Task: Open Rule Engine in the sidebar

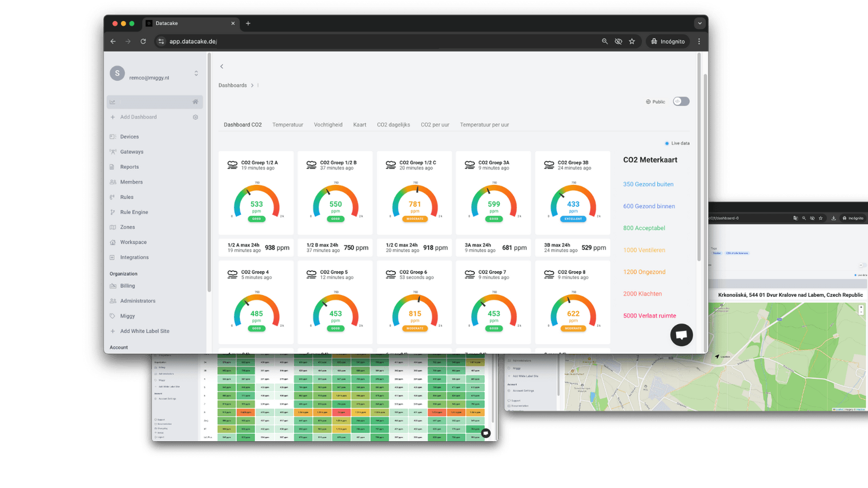Action: click(134, 212)
